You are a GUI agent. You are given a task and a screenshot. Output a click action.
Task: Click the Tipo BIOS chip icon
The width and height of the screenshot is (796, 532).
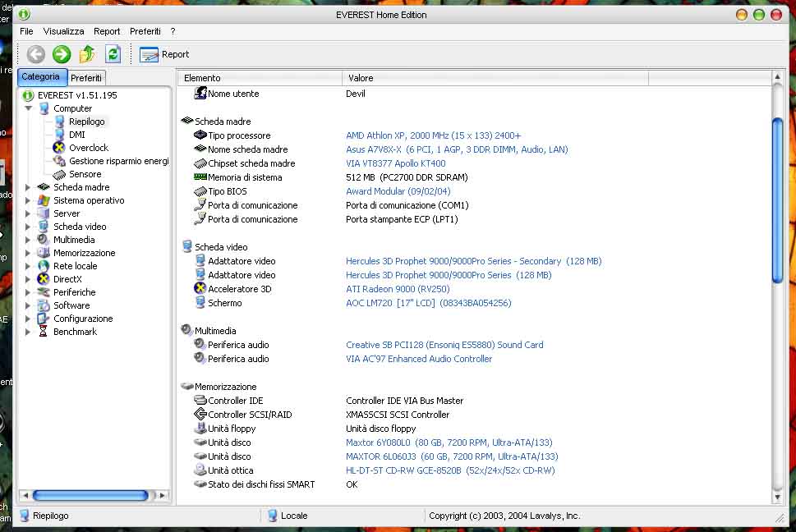[x=200, y=191]
